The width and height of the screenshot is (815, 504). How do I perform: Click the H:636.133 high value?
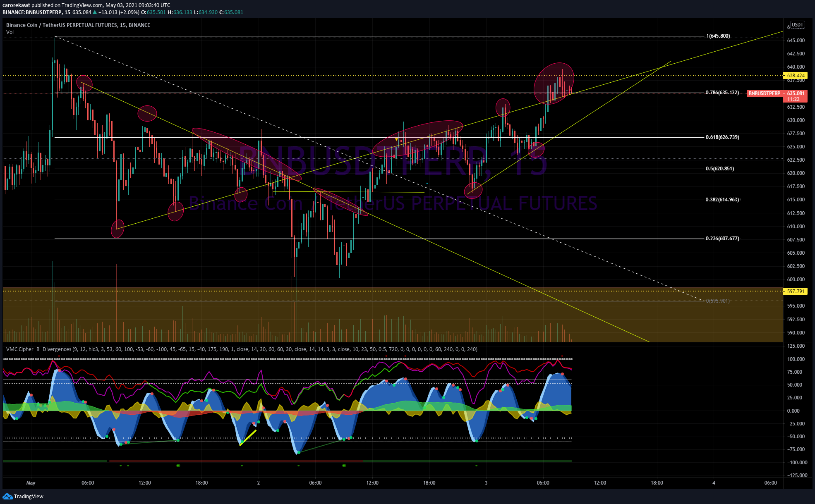point(180,12)
